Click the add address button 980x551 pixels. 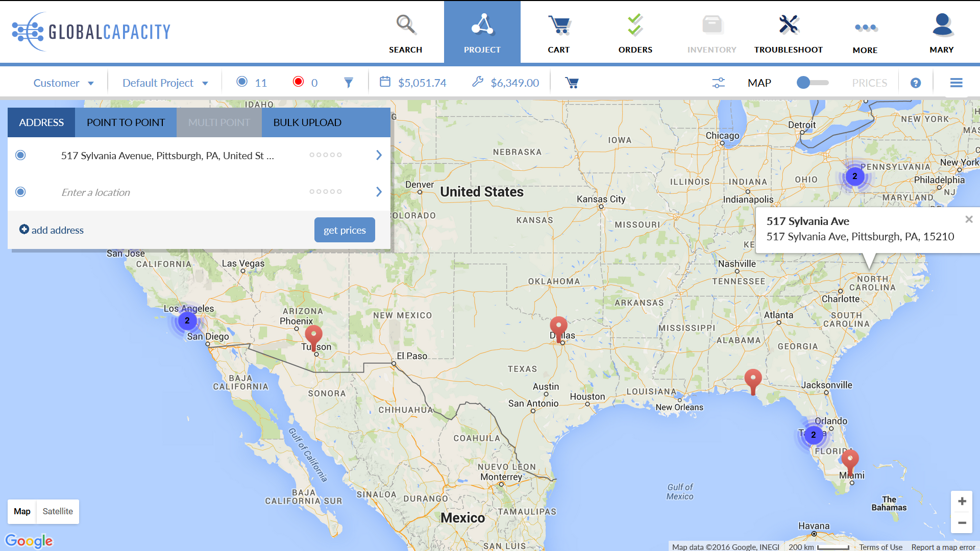click(x=51, y=230)
